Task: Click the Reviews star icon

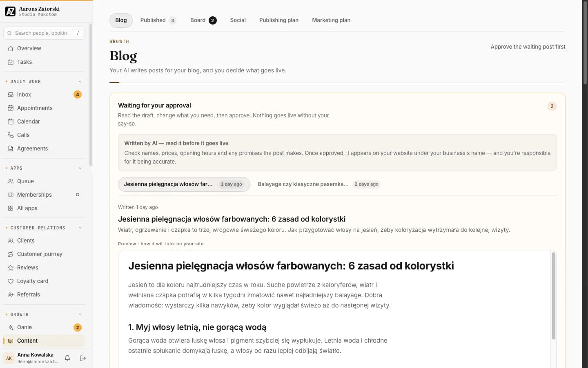Action: [x=11, y=267]
